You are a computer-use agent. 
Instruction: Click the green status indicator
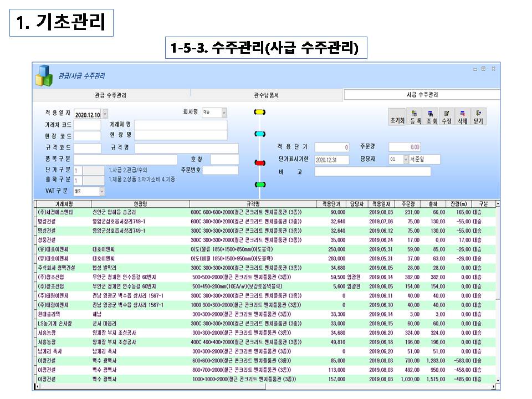click(260, 185)
